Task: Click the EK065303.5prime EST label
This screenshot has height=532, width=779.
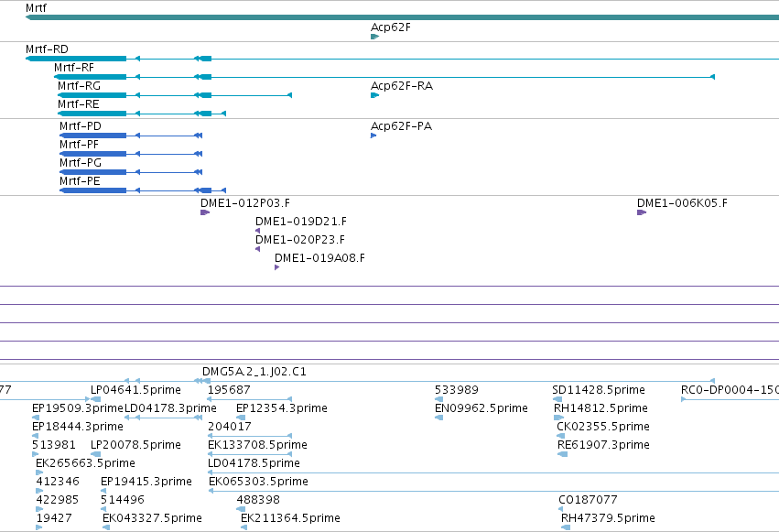Action: (x=258, y=482)
